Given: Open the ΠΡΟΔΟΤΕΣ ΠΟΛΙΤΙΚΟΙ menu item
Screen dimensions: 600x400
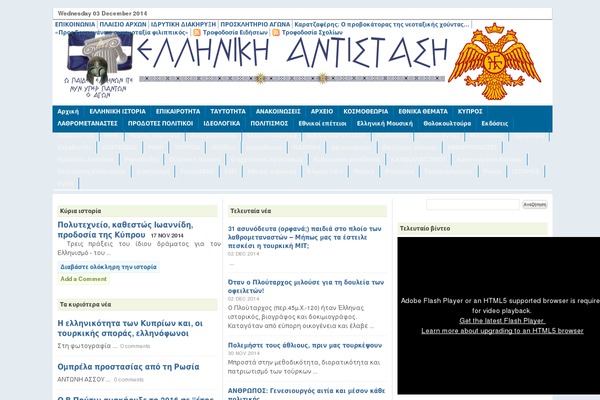Looking at the screenshot, I should tap(160, 124).
